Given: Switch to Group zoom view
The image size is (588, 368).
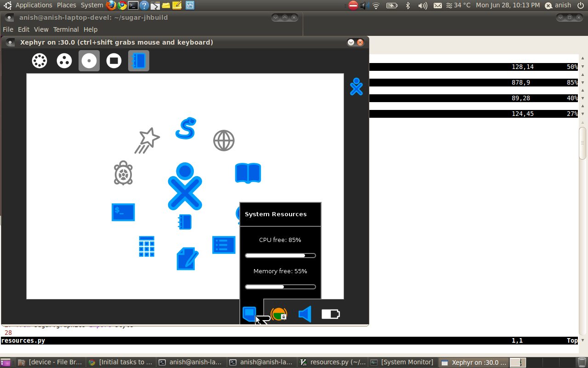Looking at the screenshot, I should [64, 61].
